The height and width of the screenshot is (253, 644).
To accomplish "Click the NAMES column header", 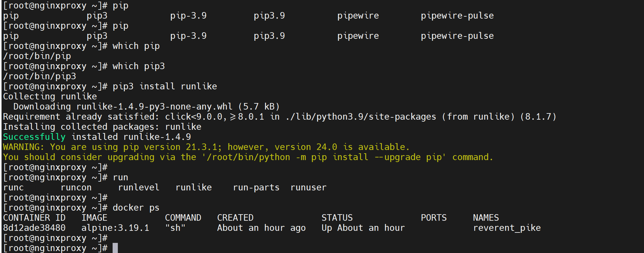I will [x=486, y=218].
